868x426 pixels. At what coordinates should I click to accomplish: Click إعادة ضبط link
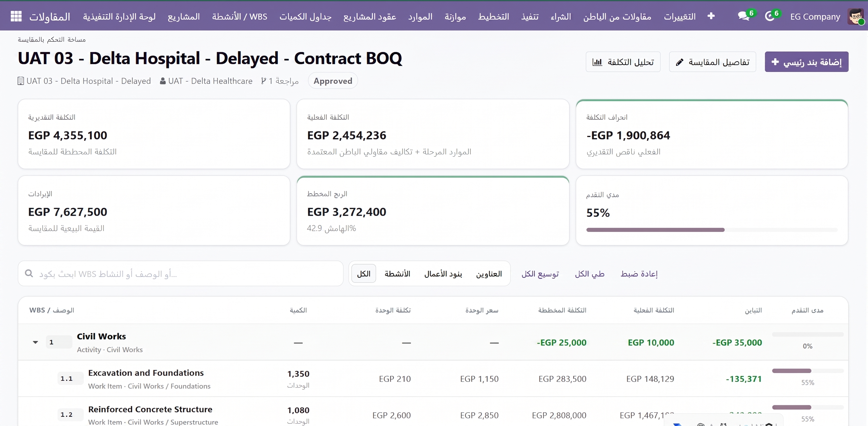click(639, 274)
